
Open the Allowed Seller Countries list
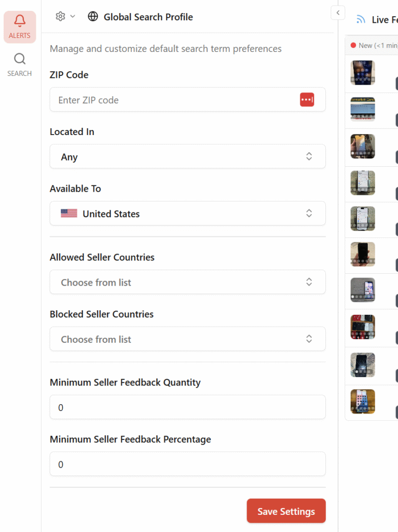(x=187, y=282)
